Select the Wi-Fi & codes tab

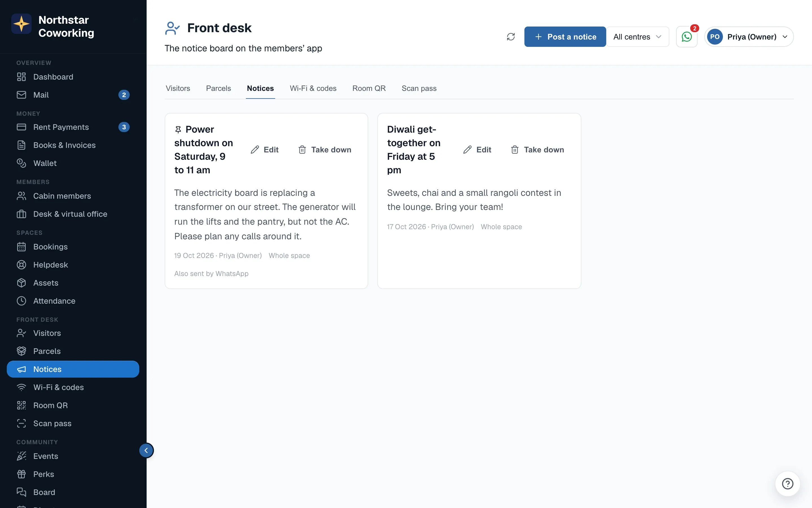coord(313,88)
